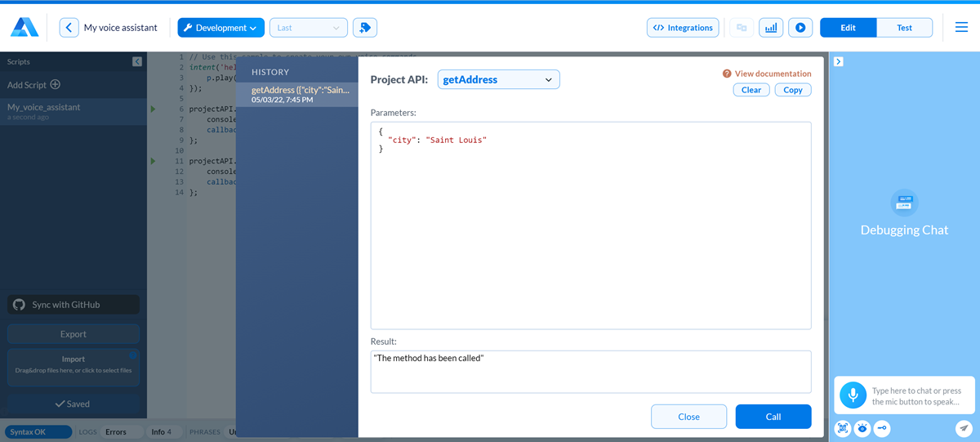Open the View documentation link

tap(773, 74)
